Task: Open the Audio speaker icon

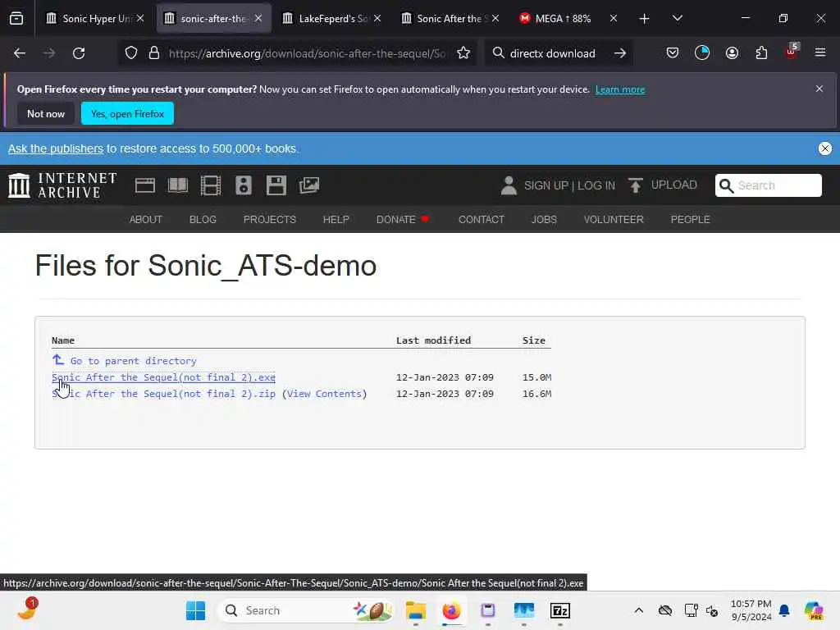Action: click(243, 185)
